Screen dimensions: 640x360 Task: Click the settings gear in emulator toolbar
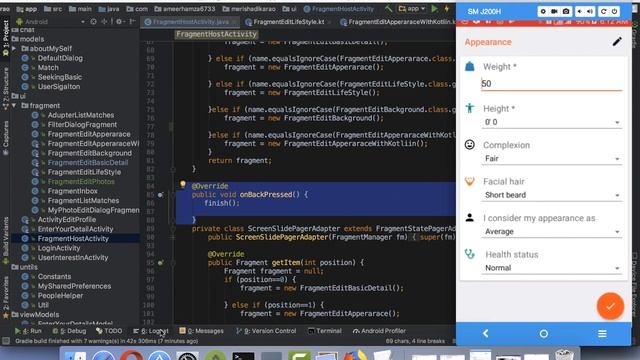click(542, 11)
